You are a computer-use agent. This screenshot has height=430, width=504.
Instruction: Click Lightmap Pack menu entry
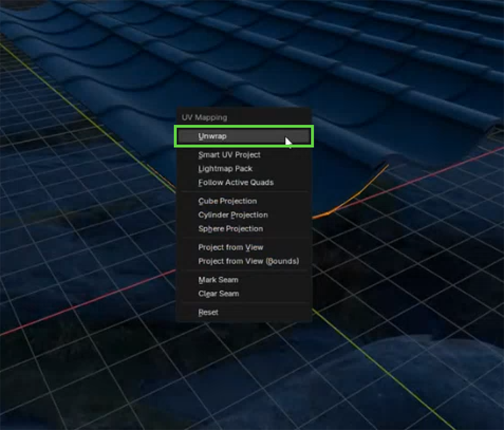point(243,169)
